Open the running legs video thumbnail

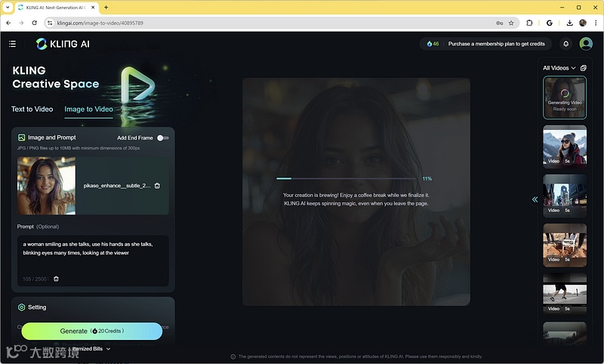565,295
